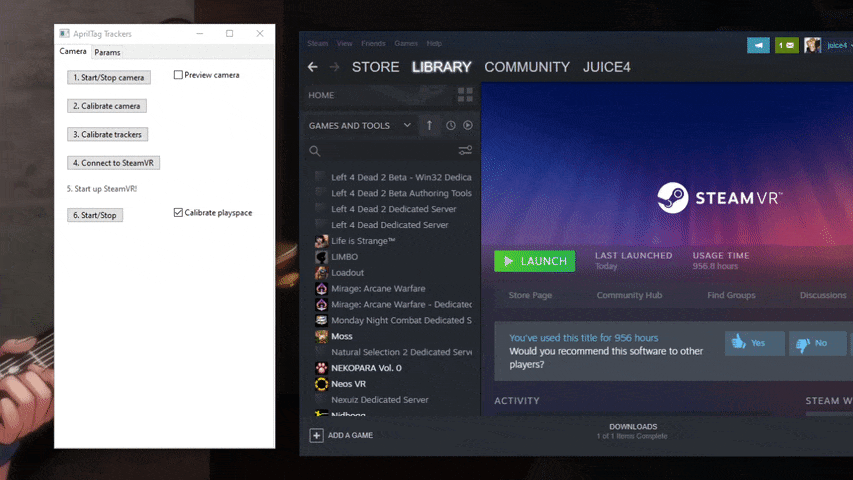Open the green inbox notification icon
The width and height of the screenshot is (853, 480).
(787, 45)
